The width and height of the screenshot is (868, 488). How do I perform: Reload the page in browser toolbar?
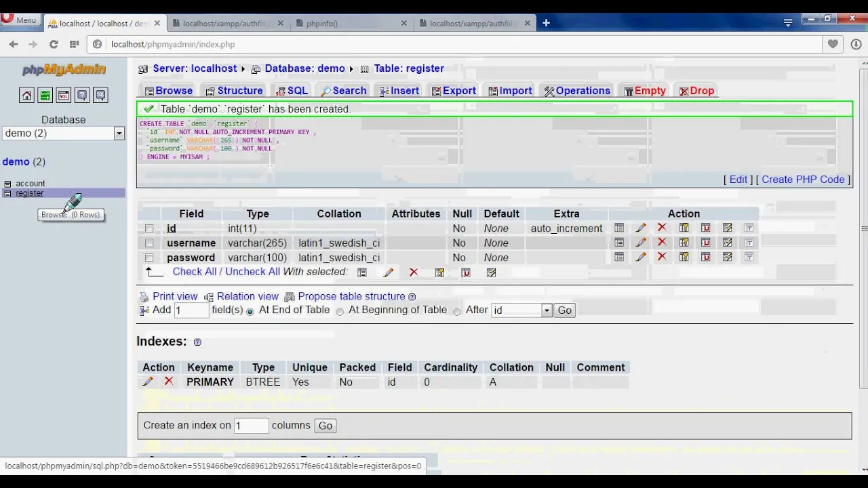[53, 44]
